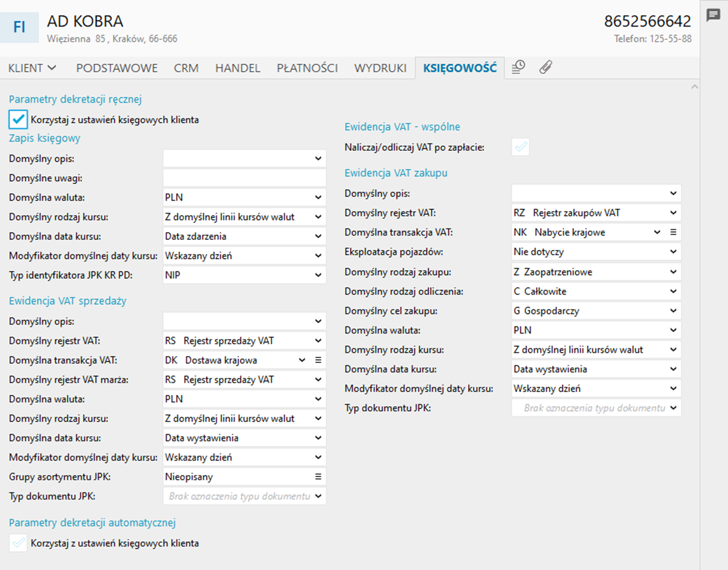This screenshot has height=570, width=728.
Task: Open list menu next to Dostawa krajowa
Action: tap(318, 360)
